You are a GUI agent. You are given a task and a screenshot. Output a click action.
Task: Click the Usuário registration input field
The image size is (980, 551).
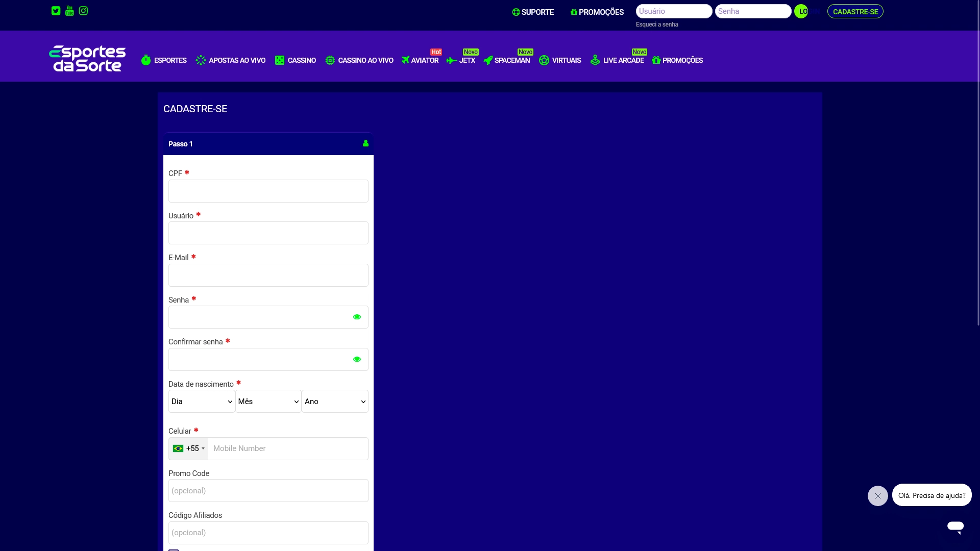268,233
